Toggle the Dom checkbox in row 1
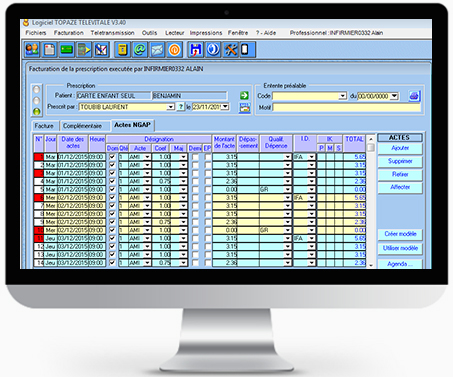The image size is (453, 377). tap(112, 157)
